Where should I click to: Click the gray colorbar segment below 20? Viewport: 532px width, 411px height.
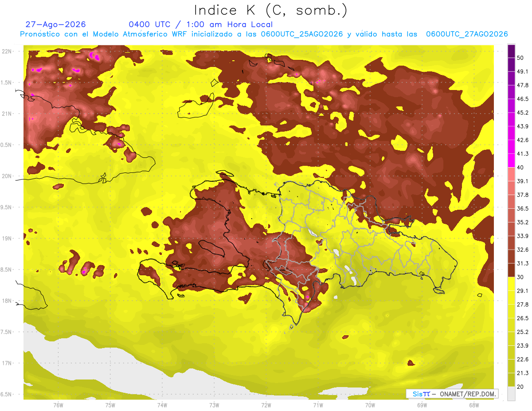[x=511, y=393]
